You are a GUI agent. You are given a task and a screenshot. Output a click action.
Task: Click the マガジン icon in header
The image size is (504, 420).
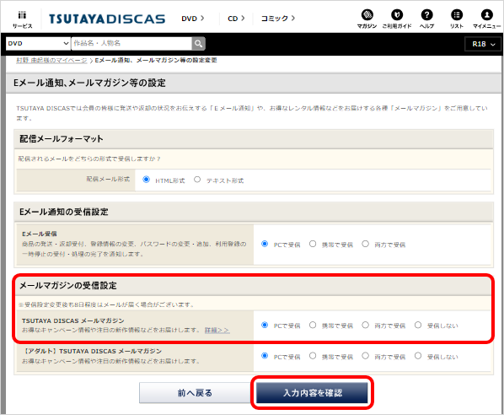367,15
